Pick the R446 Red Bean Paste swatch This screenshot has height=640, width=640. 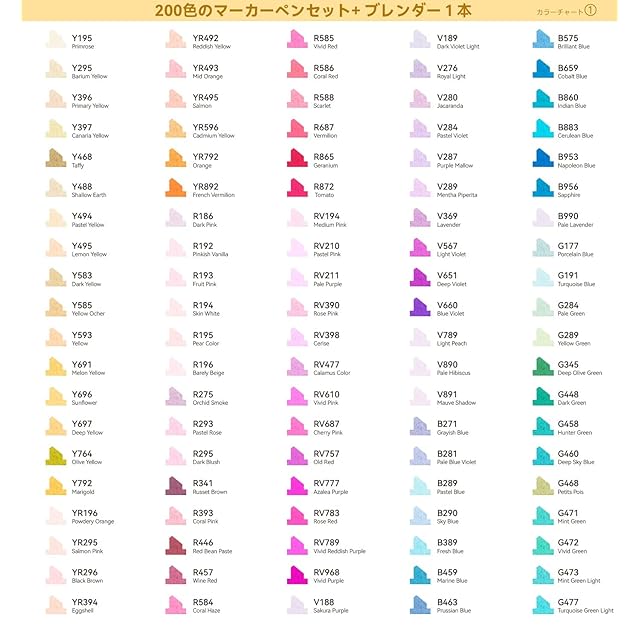click(x=176, y=545)
